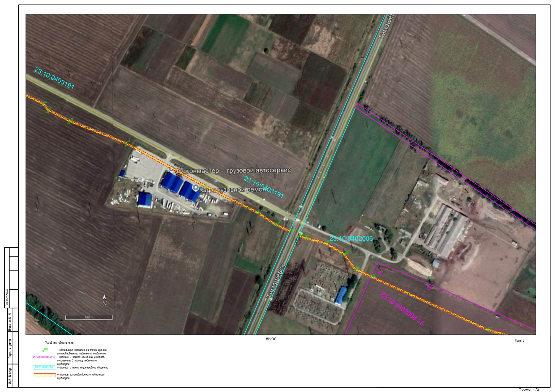Click the Формат А2 text

point(529,389)
